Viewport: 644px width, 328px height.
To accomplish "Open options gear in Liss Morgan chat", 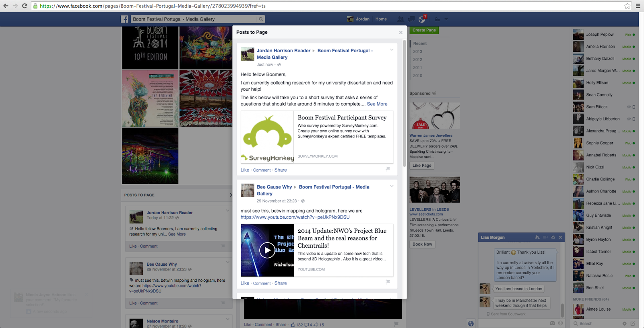I will click(553, 237).
